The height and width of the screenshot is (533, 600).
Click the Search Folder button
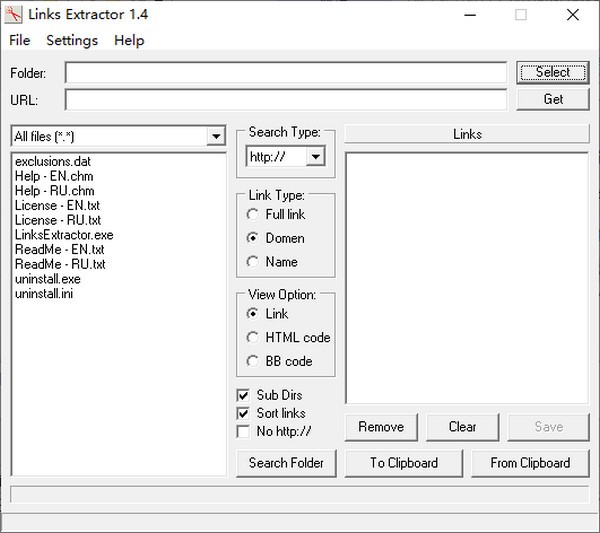pyautogui.click(x=286, y=463)
